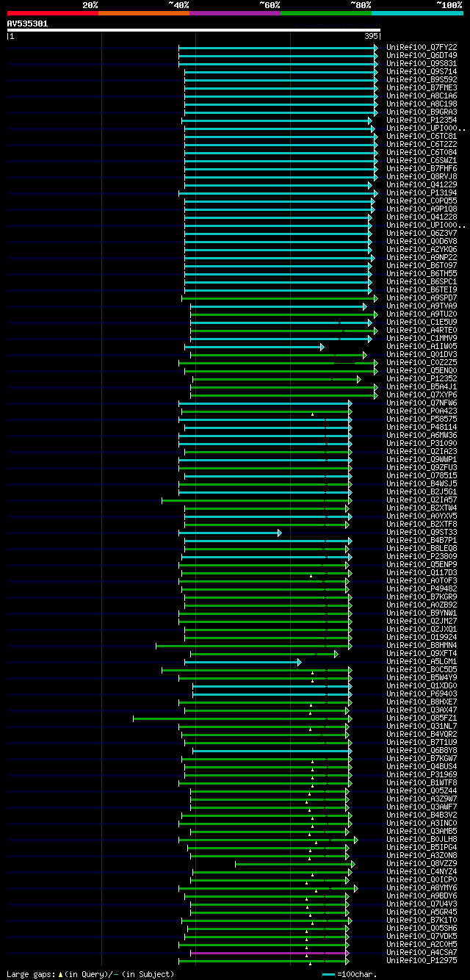
Task: Click the UniRef100_B7T1U9 label
Action: 422,742
